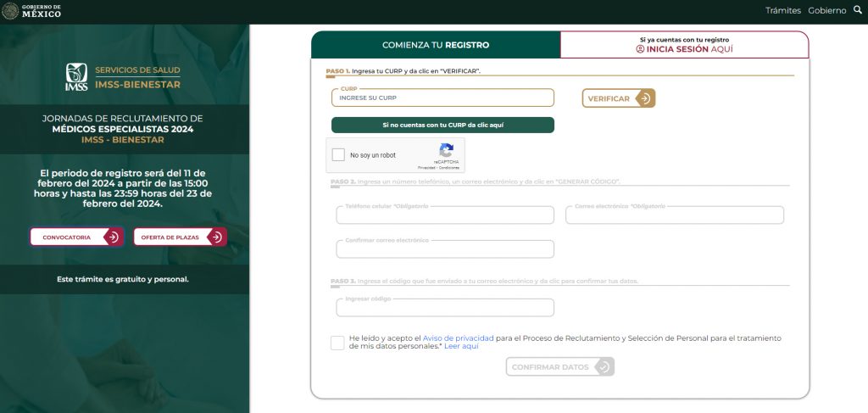The width and height of the screenshot is (868, 413).
Task: Follow the 'Leer aquí' link
Action: 461,347
